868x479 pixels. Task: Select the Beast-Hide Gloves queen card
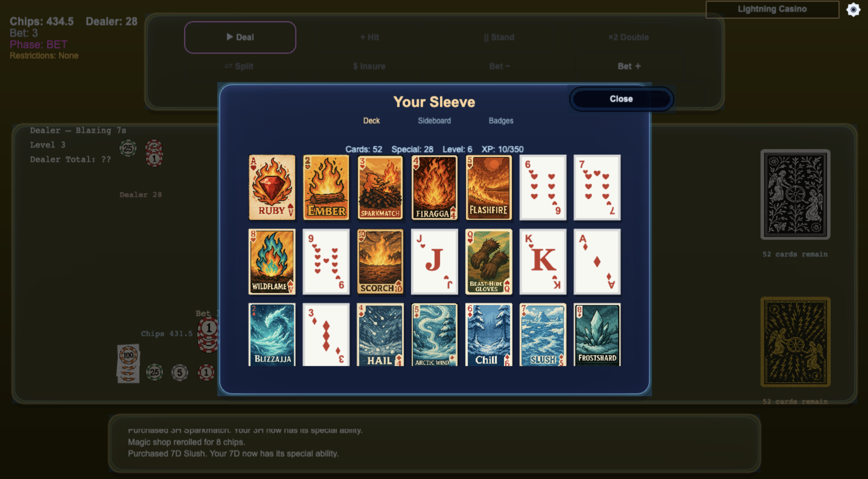click(489, 262)
